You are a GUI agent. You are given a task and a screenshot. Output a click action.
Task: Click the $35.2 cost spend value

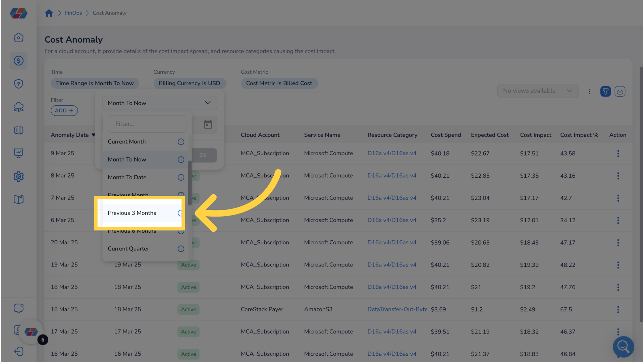(438, 220)
